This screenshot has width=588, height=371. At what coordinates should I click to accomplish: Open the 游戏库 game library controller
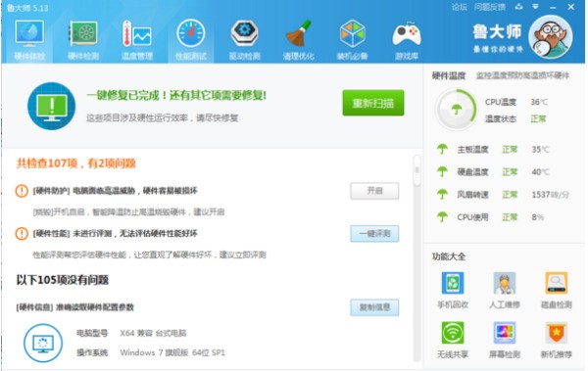pyautogui.click(x=407, y=40)
